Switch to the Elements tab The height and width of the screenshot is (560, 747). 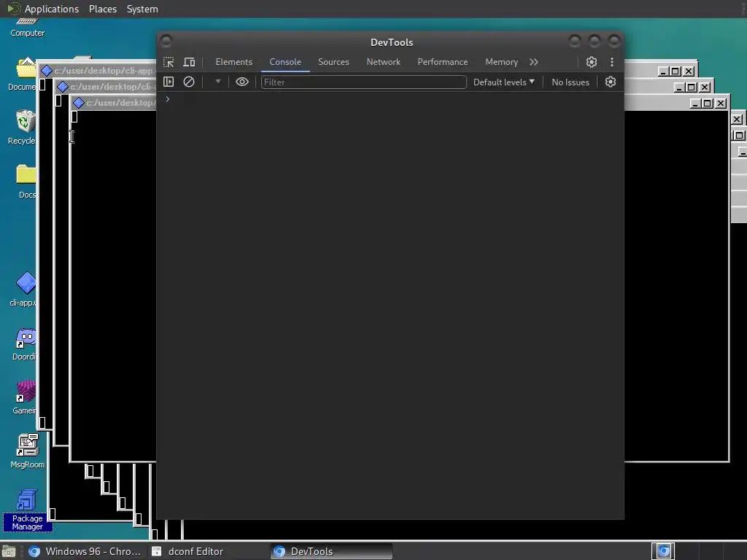(x=234, y=62)
